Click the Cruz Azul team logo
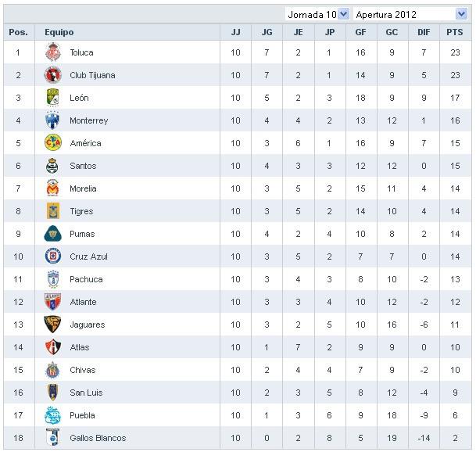476x452 pixels. [52, 256]
